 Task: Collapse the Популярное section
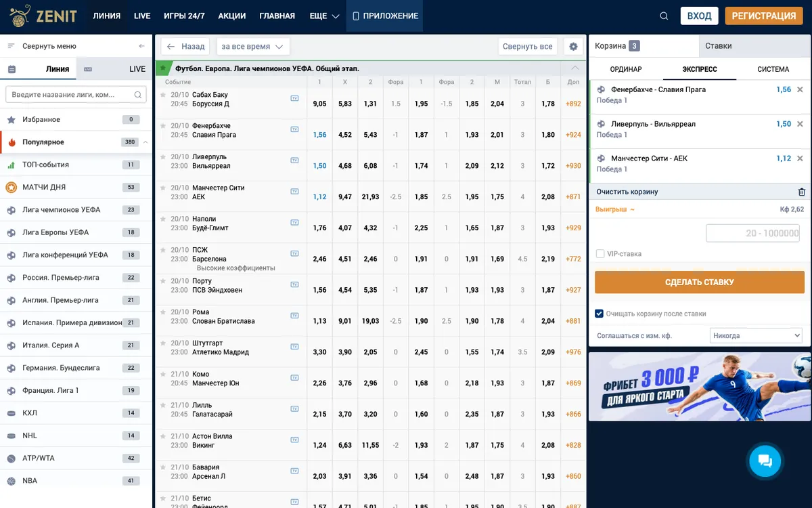tap(145, 142)
